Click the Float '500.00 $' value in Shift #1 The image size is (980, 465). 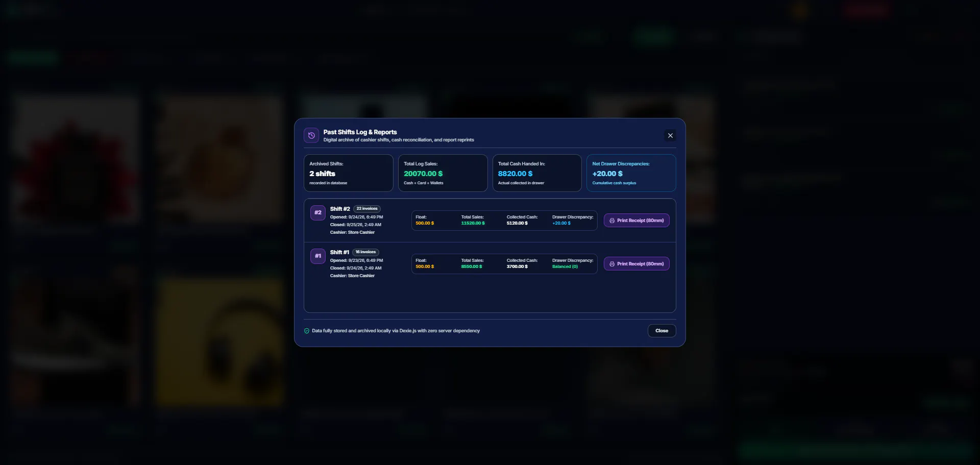(x=425, y=266)
